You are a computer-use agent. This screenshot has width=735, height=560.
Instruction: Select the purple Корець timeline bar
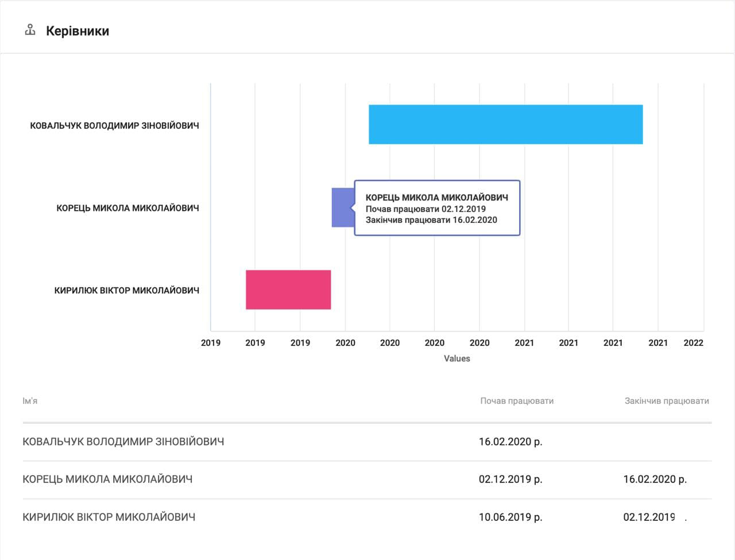[x=342, y=207]
